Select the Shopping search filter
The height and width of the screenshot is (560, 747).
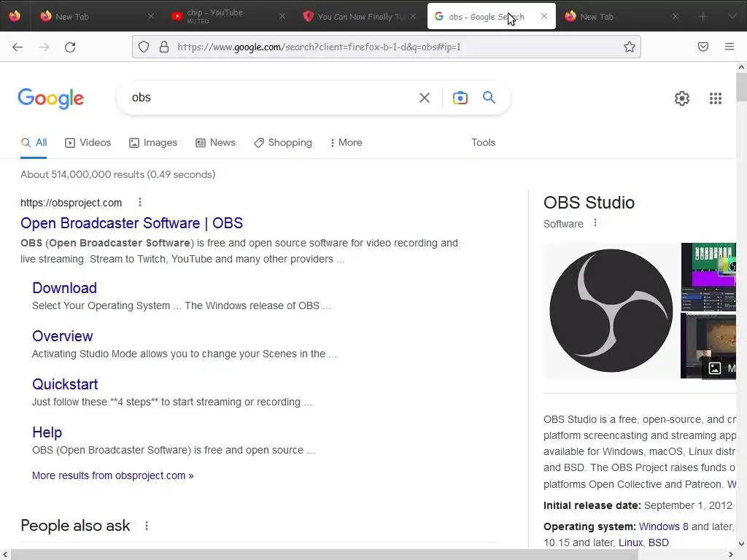(x=283, y=142)
